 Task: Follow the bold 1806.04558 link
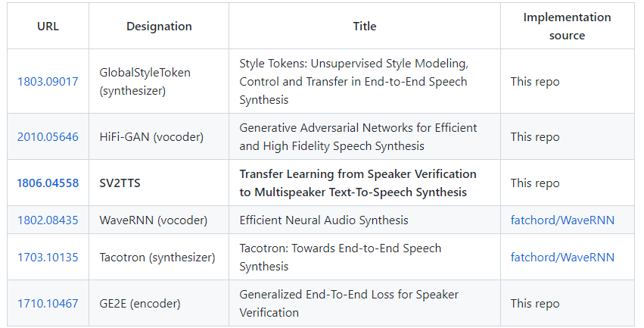pyautogui.click(x=48, y=183)
